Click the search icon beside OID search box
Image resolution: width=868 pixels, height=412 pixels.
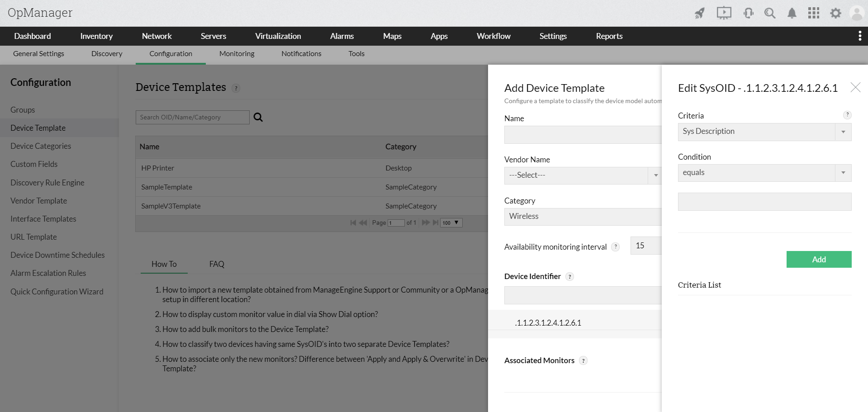(x=258, y=117)
